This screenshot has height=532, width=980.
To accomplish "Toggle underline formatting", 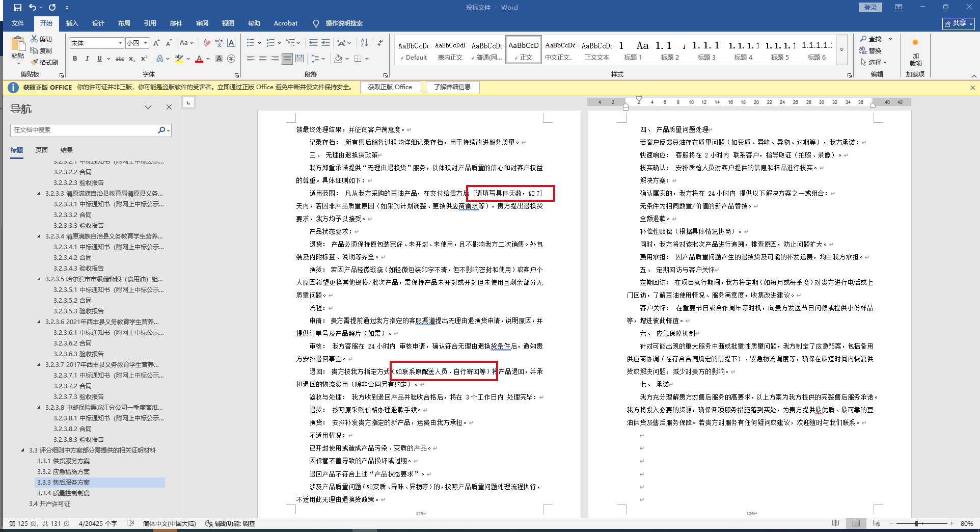I will click(99, 59).
